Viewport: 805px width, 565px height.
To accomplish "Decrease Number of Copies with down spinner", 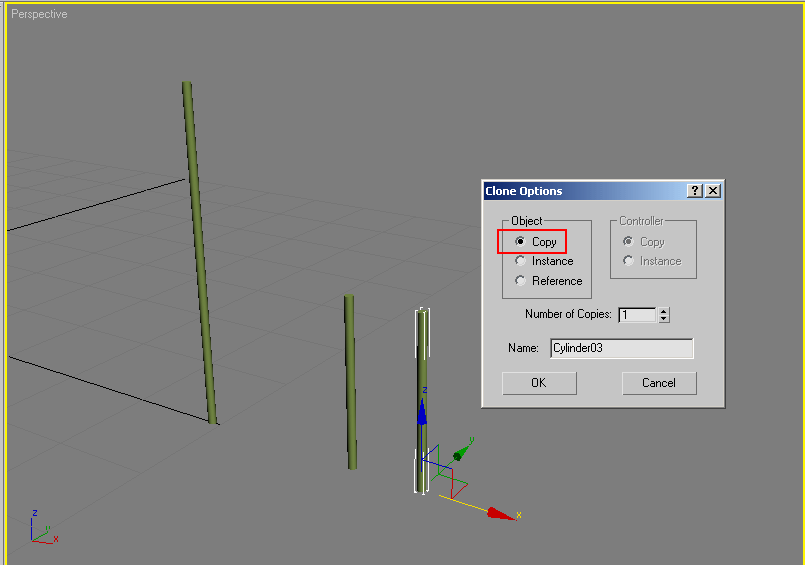I will pos(664,319).
